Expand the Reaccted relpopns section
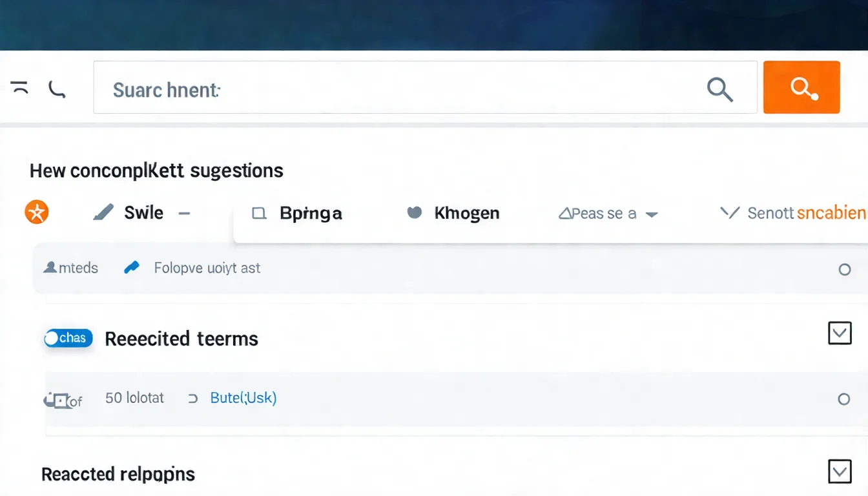 coord(840,472)
